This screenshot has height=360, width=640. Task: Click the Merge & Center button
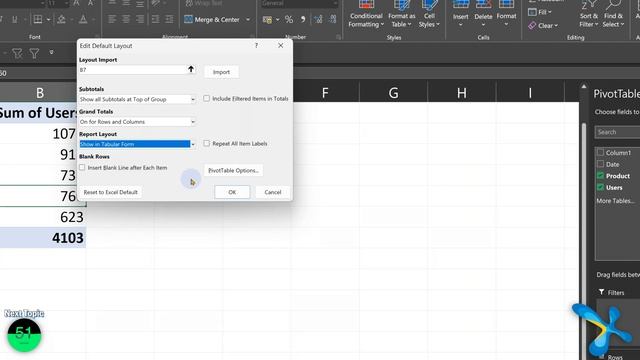pos(212,20)
